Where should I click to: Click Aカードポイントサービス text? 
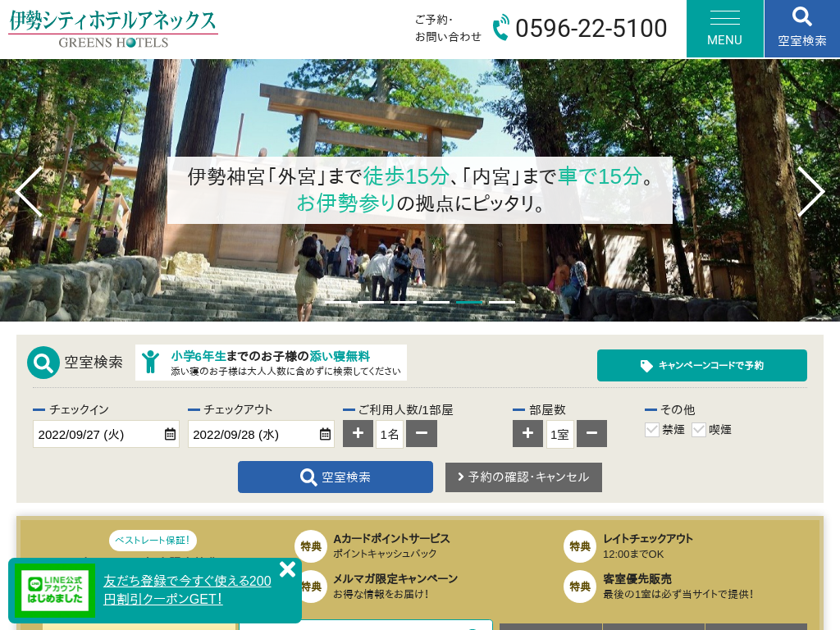pos(391,538)
